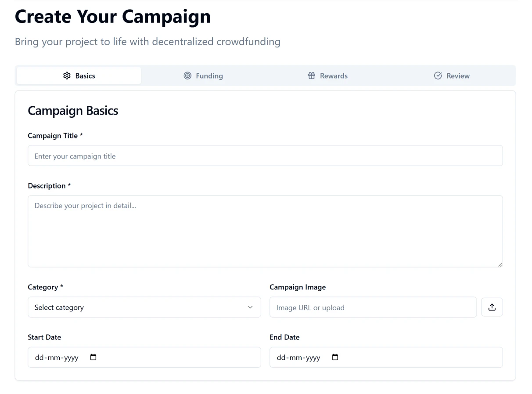
Task: Open the Start Date calendar icon
Action: [93, 357]
